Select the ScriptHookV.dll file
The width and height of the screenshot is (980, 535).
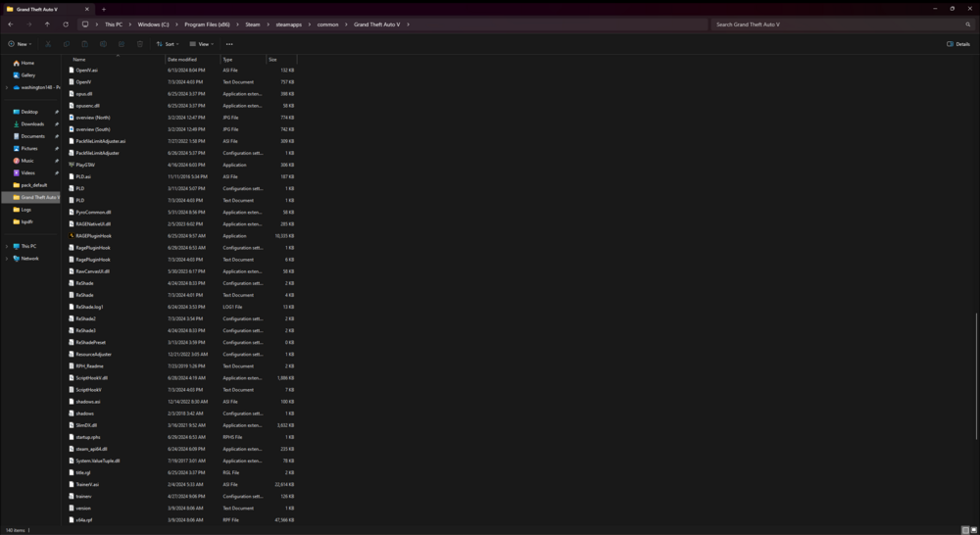coord(92,378)
